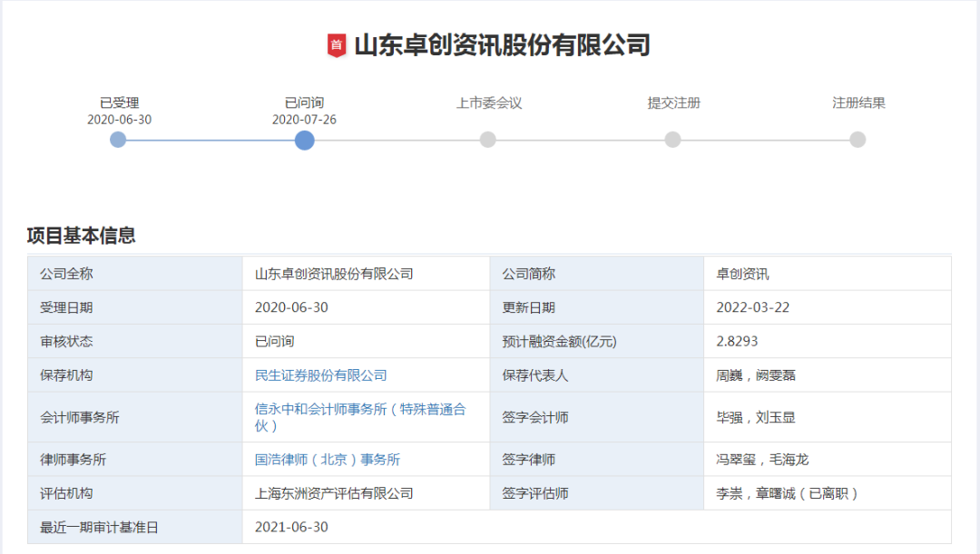The image size is (980, 554).
Task: Click the update date 2022-03-22
Action: (x=752, y=307)
